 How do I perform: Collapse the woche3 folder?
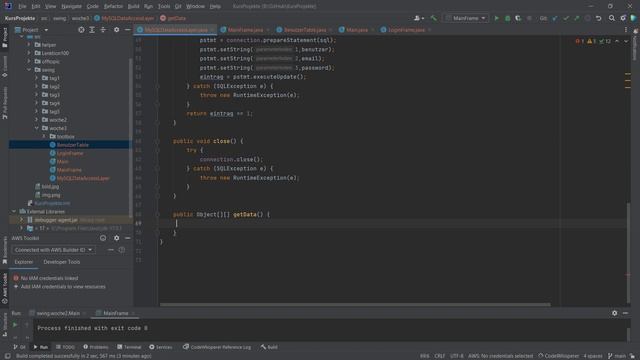click(x=36, y=128)
